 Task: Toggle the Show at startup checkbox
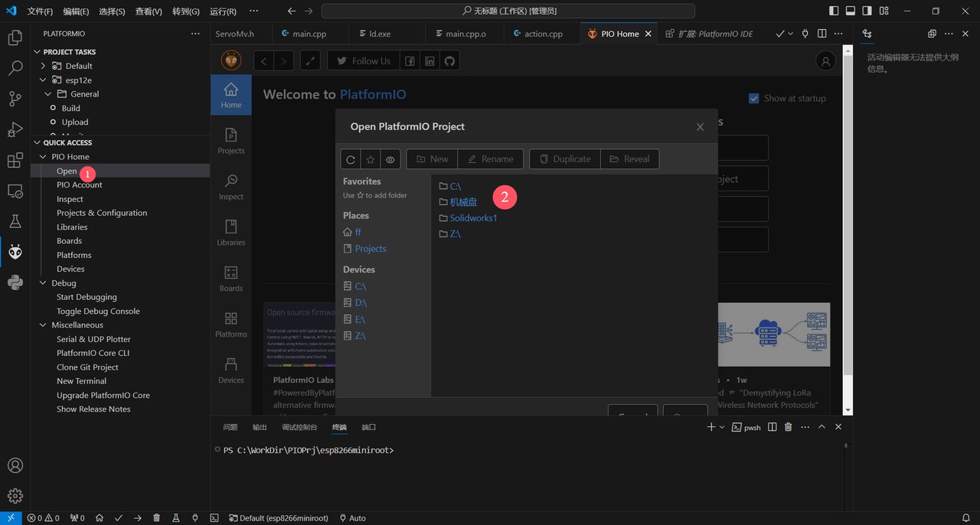754,98
